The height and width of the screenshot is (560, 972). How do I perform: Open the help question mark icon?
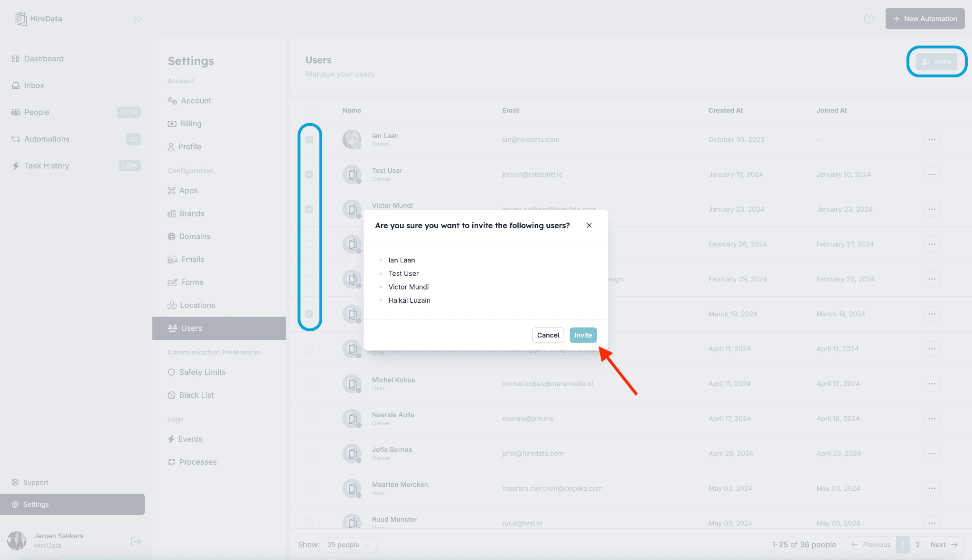(x=869, y=19)
